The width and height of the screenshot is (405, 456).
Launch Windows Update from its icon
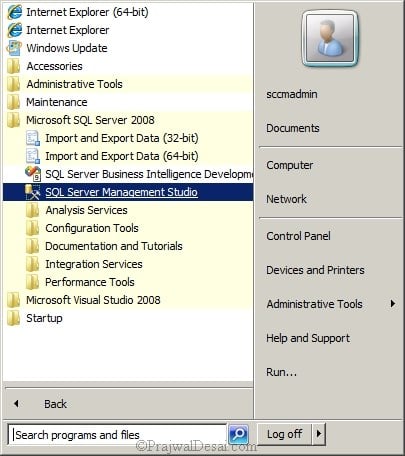14,48
